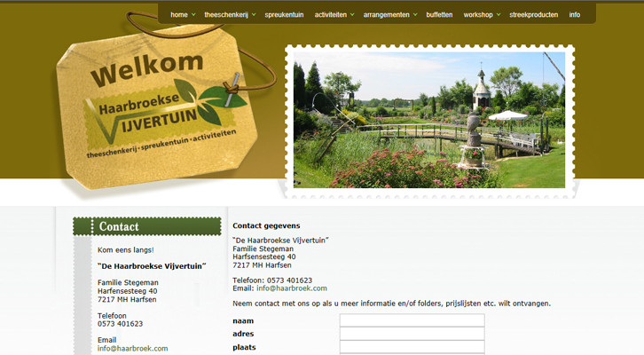Viewport: 644px width, 355px height.
Task: Expand the home menu arrow
Action: pyautogui.click(x=193, y=15)
